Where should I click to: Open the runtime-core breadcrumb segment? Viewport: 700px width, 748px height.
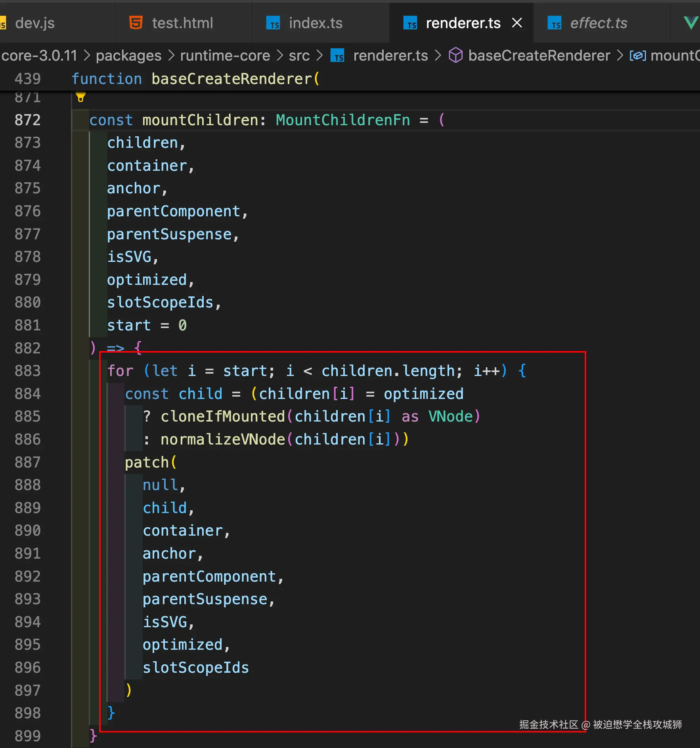point(225,55)
